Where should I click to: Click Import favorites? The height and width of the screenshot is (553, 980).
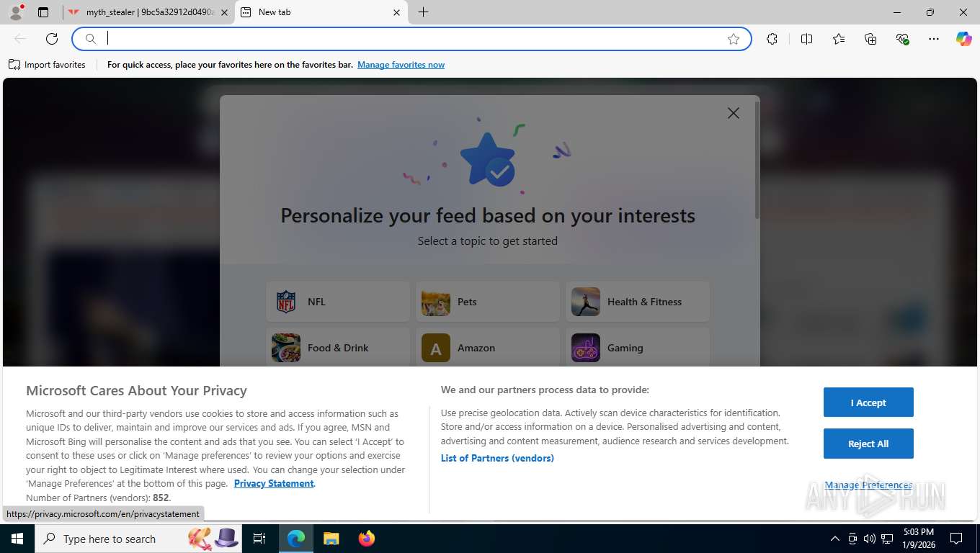[47, 65]
